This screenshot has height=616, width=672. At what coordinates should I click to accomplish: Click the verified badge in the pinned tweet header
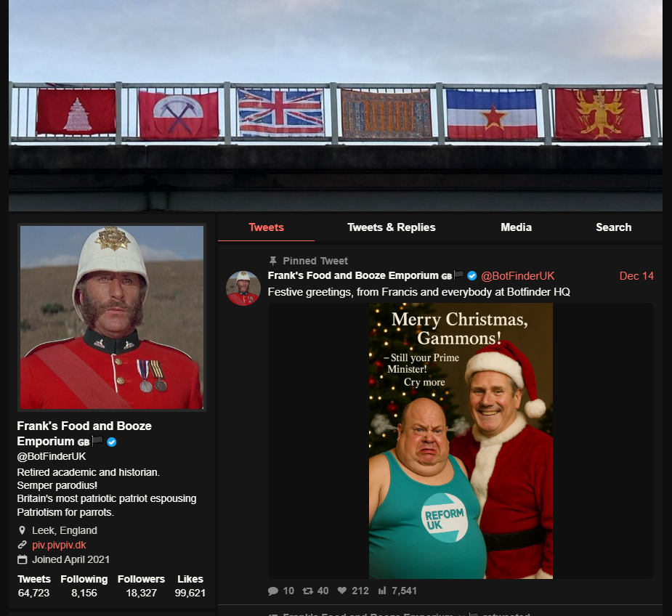[472, 276]
